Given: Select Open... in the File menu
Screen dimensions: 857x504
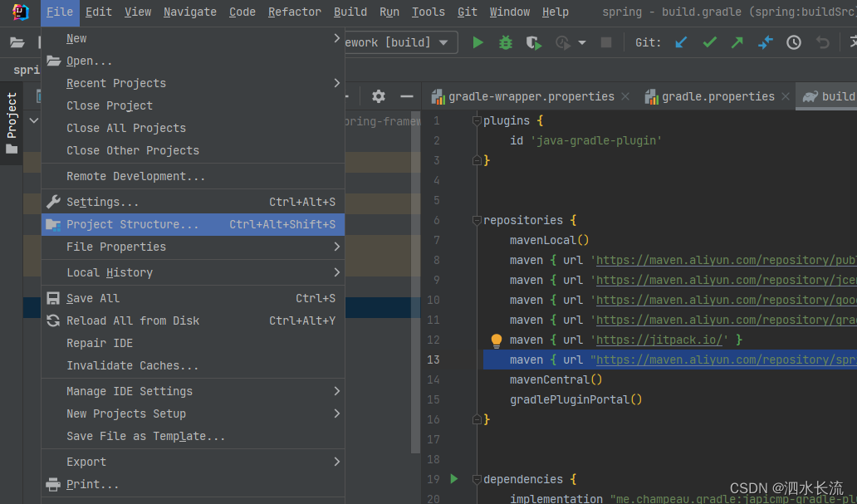Looking at the screenshot, I should (193, 61).
